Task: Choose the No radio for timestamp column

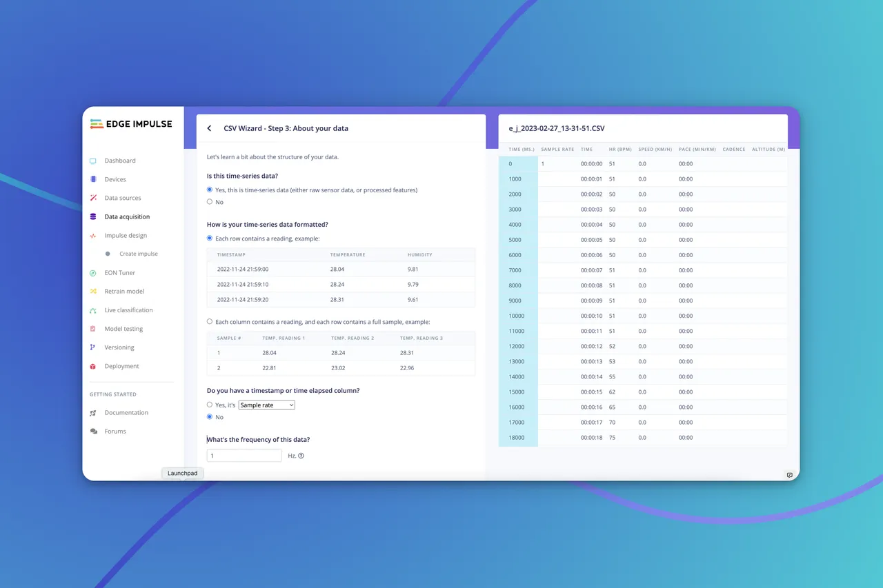Action: [209, 416]
